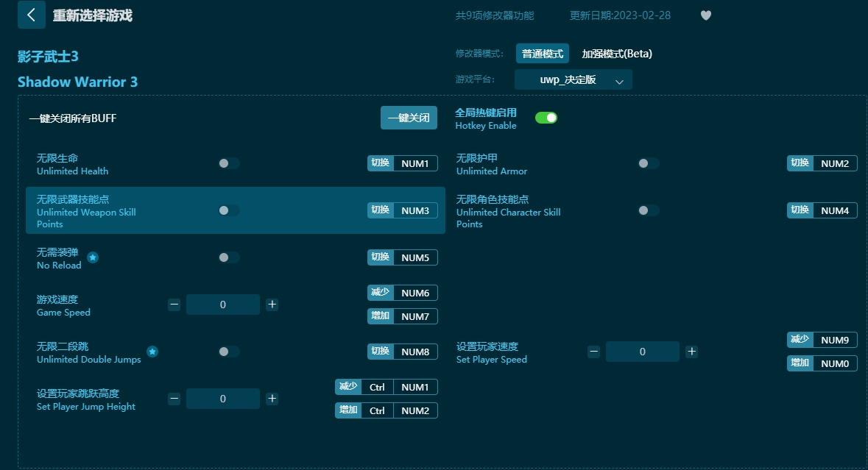Increase Game Speed with plus icon
The height and width of the screenshot is (470, 868).
(x=272, y=305)
